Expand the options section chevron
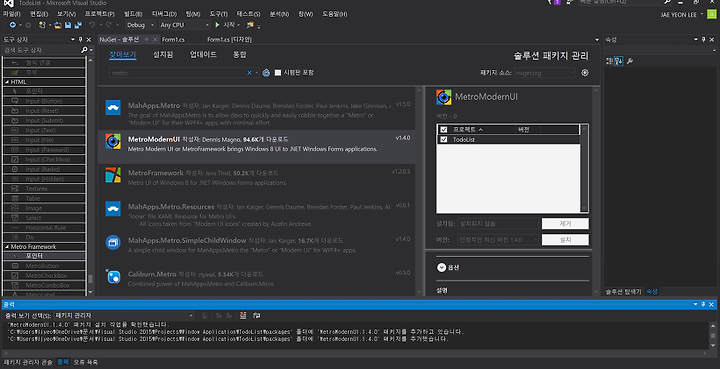The height and width of the screenshot is (369, 720). [441, 267]
